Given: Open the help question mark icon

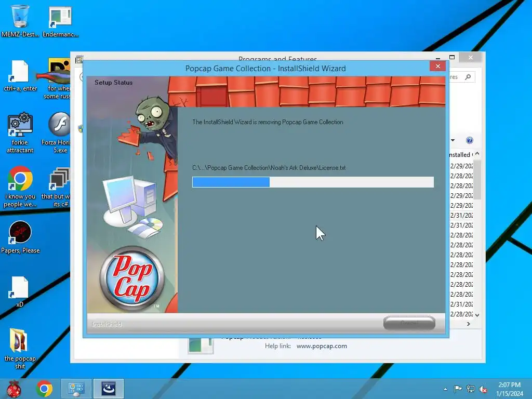Looking at the screenshot, I should [x=470, y=140].
